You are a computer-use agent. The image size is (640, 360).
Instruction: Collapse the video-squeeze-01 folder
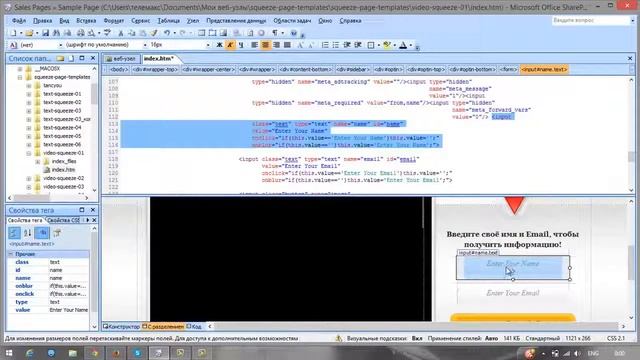click(x=29, y=153)
